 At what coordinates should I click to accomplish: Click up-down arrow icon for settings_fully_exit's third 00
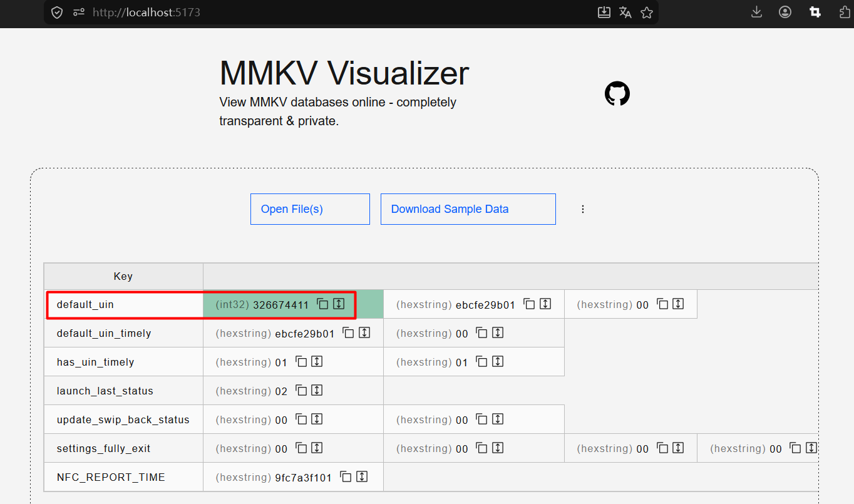click(x=678, y=448)
